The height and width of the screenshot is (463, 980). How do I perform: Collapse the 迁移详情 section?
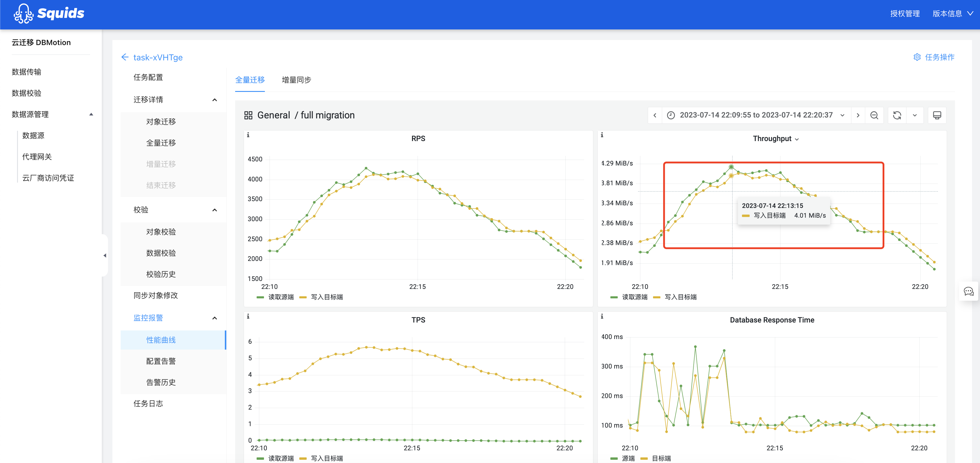tap(215, 100)
